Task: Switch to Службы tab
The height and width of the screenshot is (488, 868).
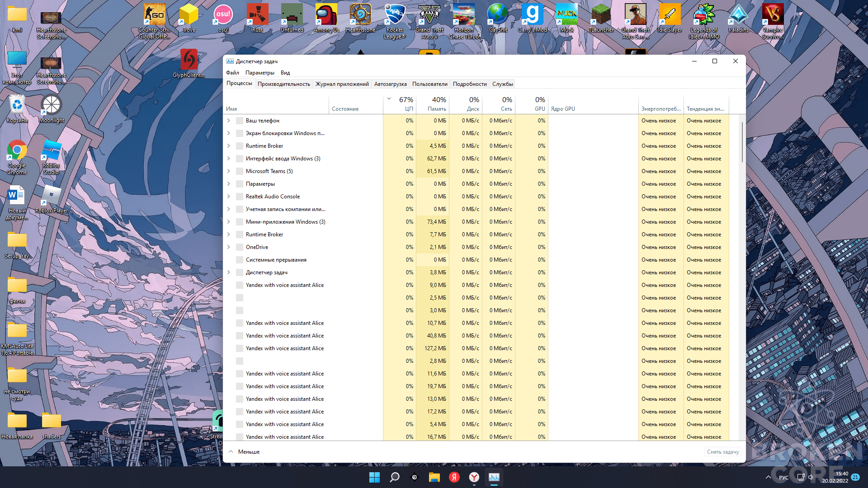Action: tap(502, 84)
